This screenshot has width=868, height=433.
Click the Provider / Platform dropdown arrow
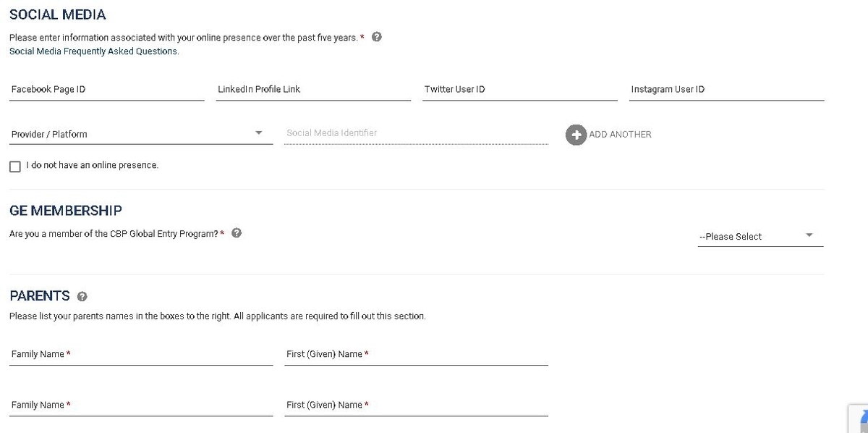click(x=259, y=133)
